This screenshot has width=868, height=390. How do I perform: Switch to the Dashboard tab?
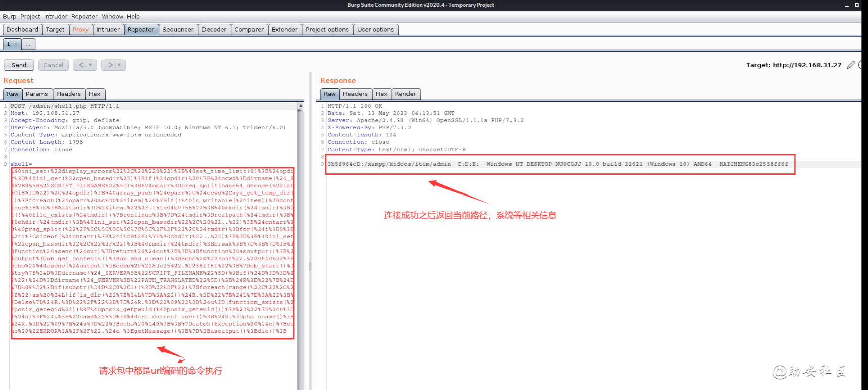22,29
